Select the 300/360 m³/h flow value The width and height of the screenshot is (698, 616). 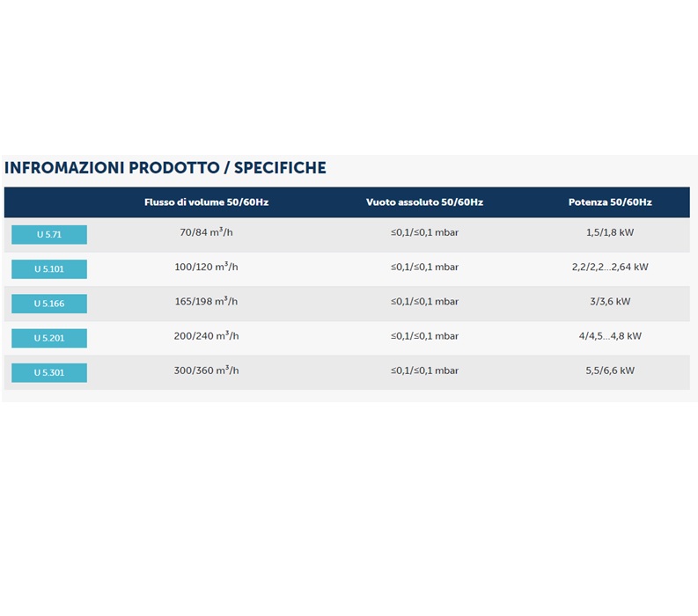tap(206, 370)
